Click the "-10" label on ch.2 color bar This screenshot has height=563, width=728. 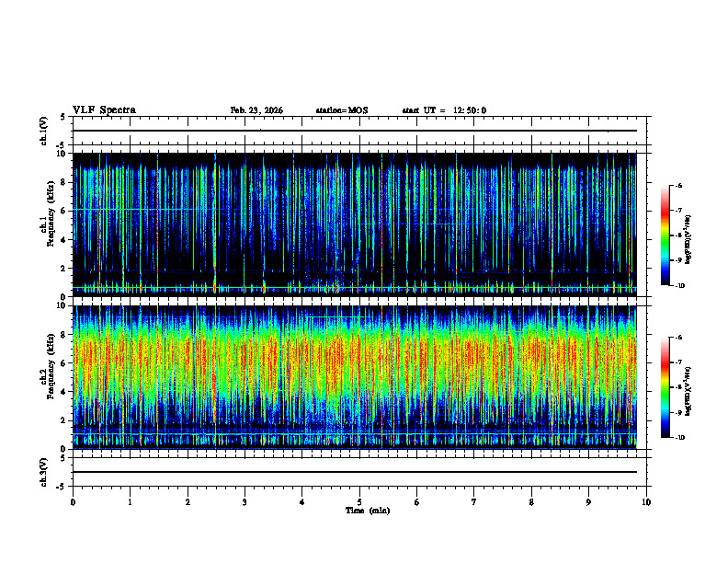click(680, 438)
